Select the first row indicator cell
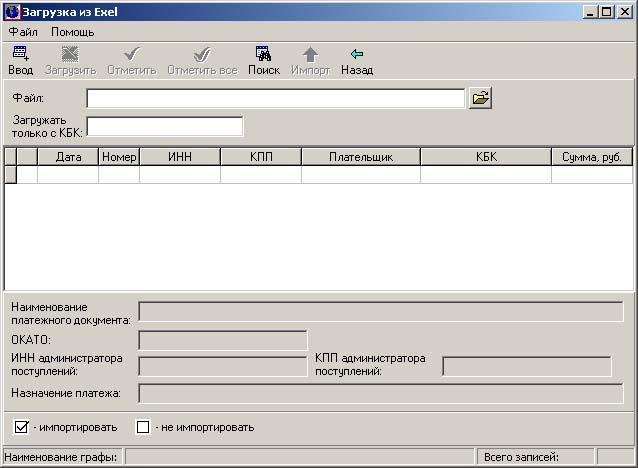The width and height of the screenshot is (638, 468). [11, 174]
